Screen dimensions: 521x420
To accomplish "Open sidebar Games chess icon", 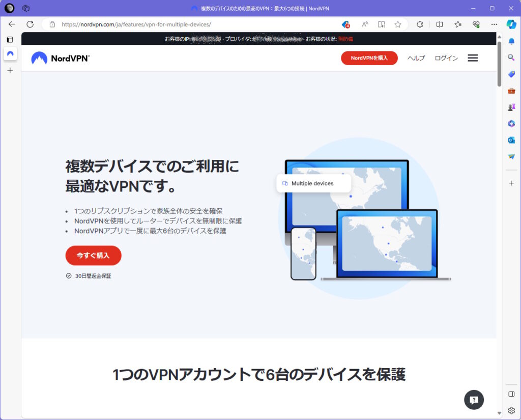I will [511, 107].
